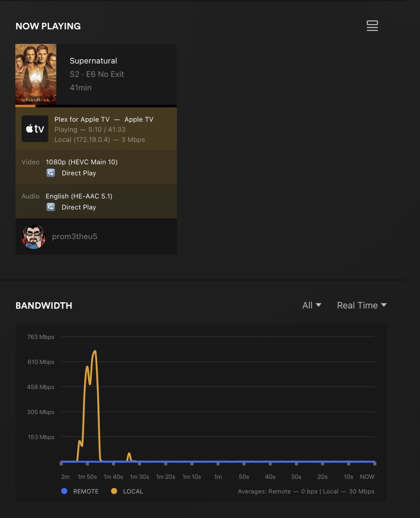This screenshot has height=518, width=420.
Task: Click the Supernatural show title
Action: point(93,61)
